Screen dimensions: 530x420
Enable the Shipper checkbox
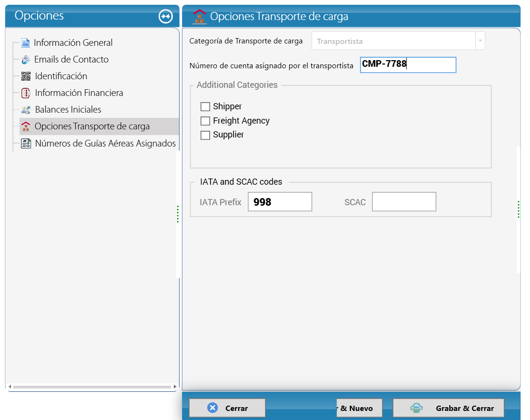[205, 107]
